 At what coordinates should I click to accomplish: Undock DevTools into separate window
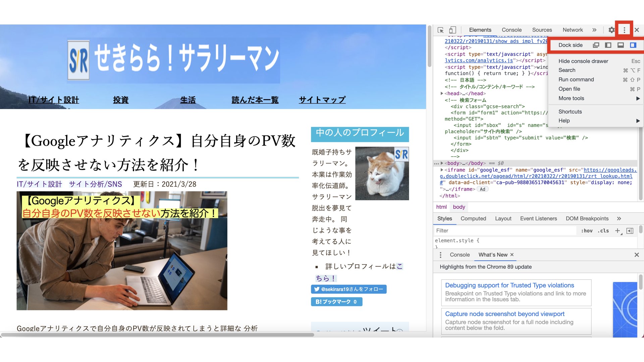click(596, 45)
